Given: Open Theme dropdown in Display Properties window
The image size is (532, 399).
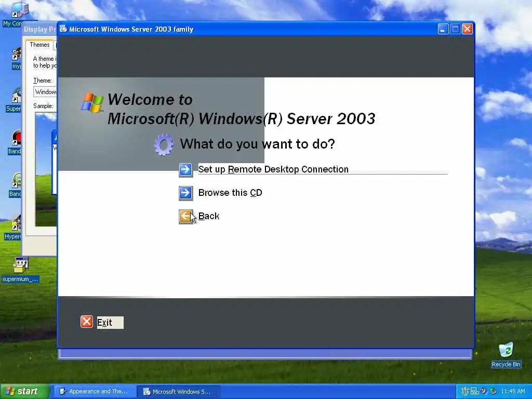Looking at the screenshot, I should pos(46,92).
